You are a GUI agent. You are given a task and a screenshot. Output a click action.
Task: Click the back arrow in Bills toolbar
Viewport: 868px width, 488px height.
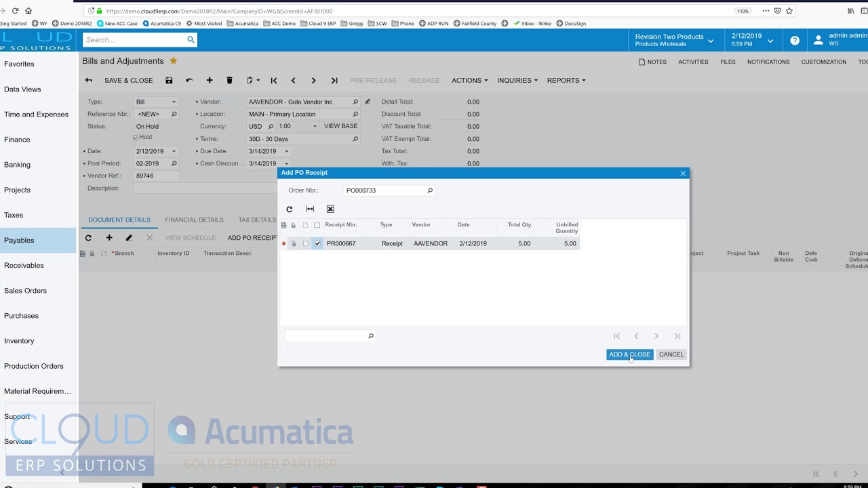tap(89, 81)
